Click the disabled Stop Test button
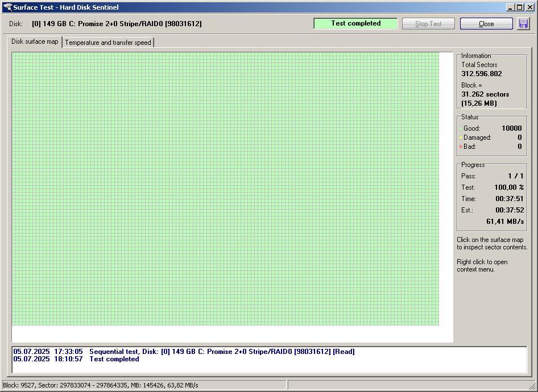The width and height of the screenshot is (538, 392). [428, 24]
